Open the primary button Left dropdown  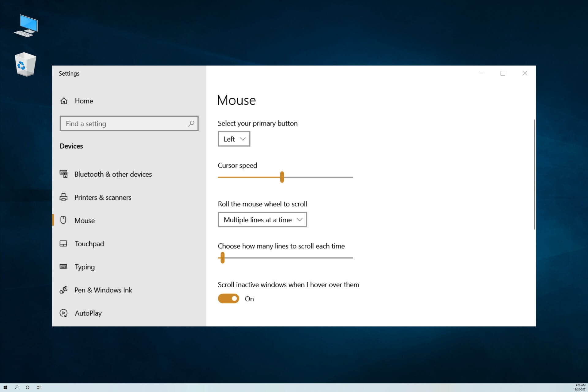(x=234, y=139)
